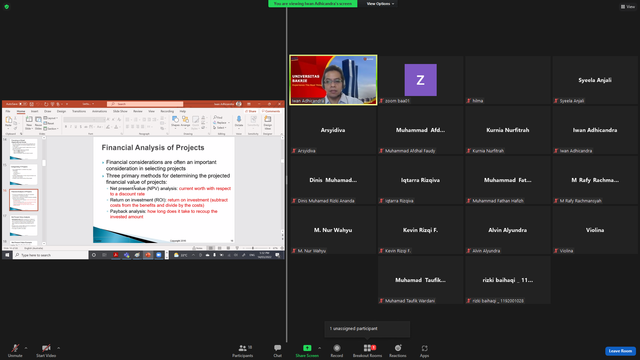Apply Bold formatting in PowerPoint
This screenshot has height=360, width=640.
pyautogui.click(x=66, y=127)
